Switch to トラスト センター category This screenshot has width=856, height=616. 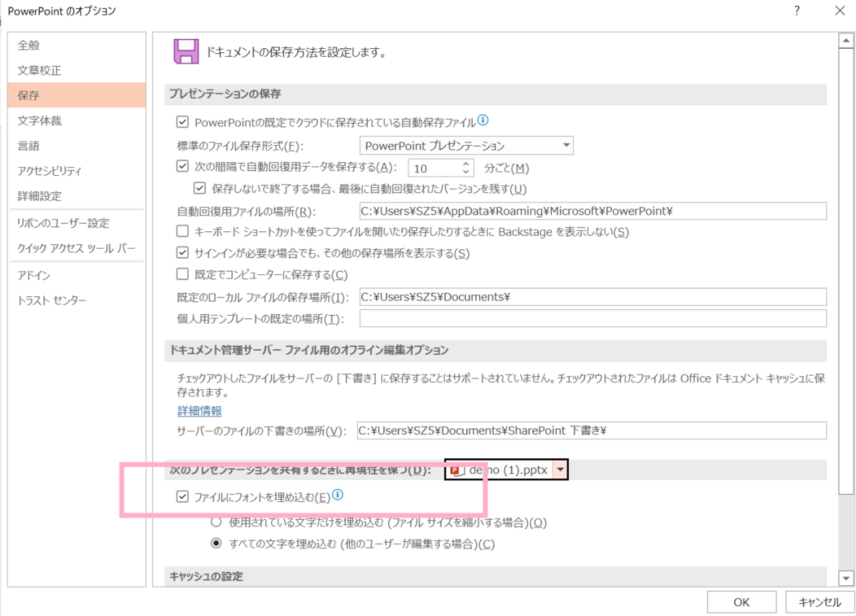(52, 300)
